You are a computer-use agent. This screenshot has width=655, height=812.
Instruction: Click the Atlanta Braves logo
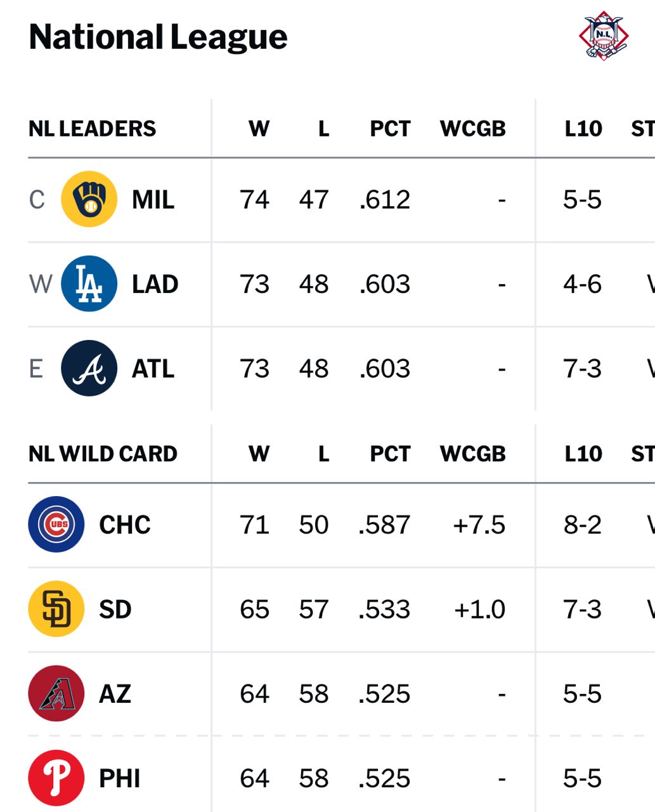click(89, 368)
